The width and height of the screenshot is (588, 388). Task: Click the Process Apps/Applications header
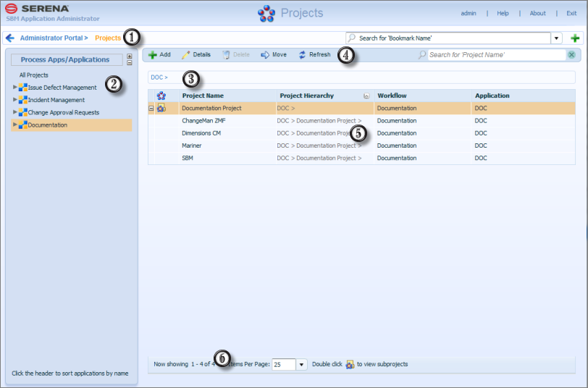click(x=67, y=59)
